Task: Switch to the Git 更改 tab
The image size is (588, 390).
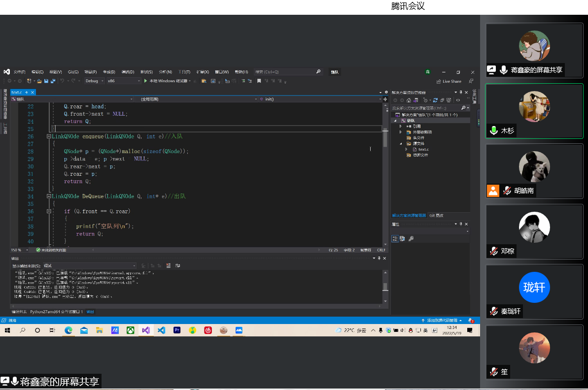Action: tap(436, 216)
